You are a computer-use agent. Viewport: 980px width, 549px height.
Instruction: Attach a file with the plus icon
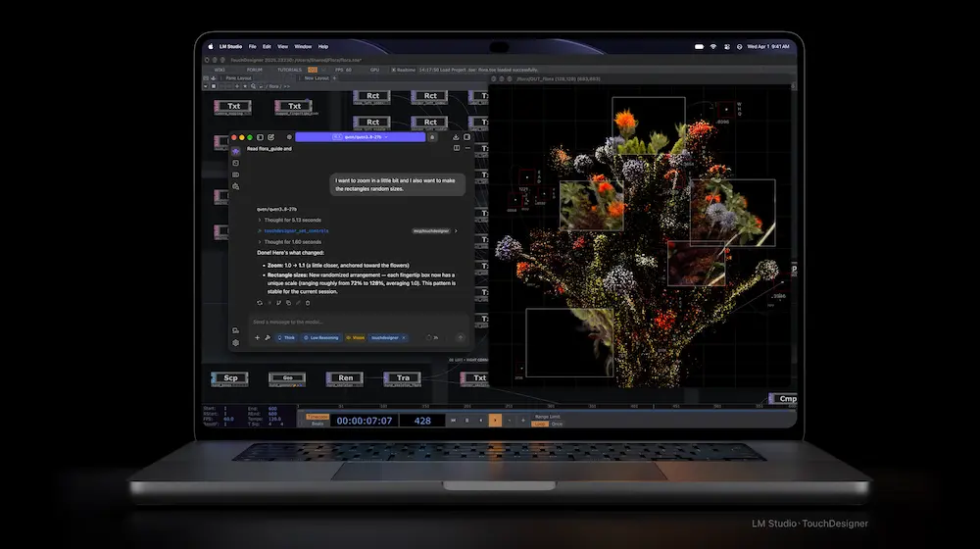(257, 337)
